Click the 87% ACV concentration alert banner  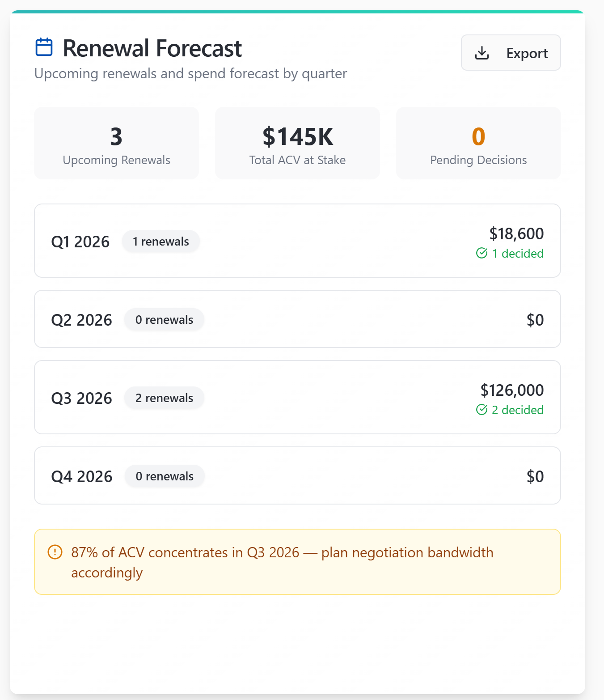297,562
